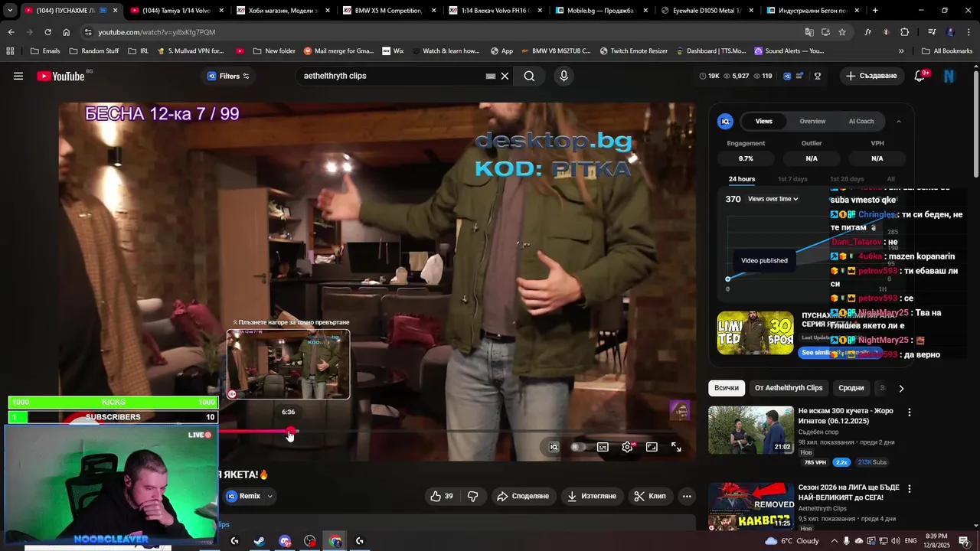The height and width of the screenshot is (551, 980).
Task: Reload the page in Chrome
Action: [x=47, y=32]
